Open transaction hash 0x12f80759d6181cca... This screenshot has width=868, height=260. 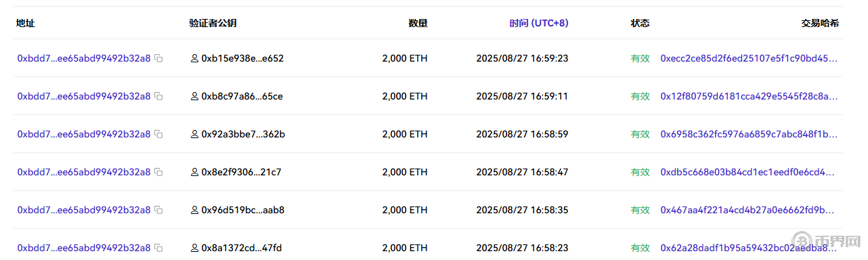tap(750, 97)
